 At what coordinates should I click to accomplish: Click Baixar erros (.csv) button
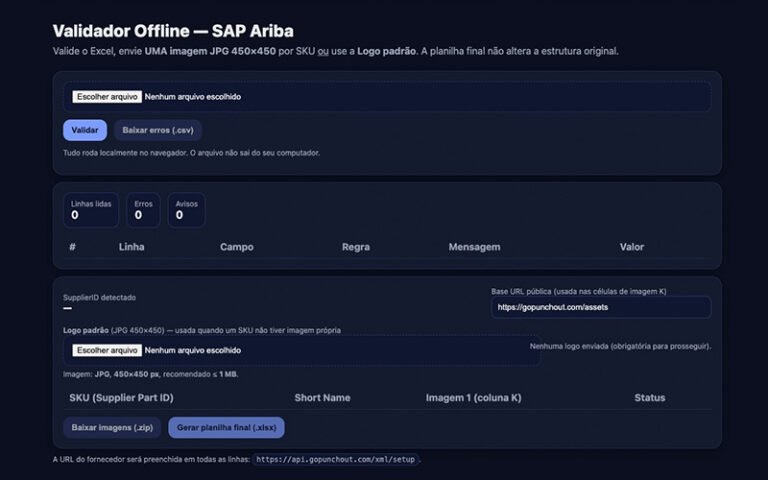[x=157, y=130]
